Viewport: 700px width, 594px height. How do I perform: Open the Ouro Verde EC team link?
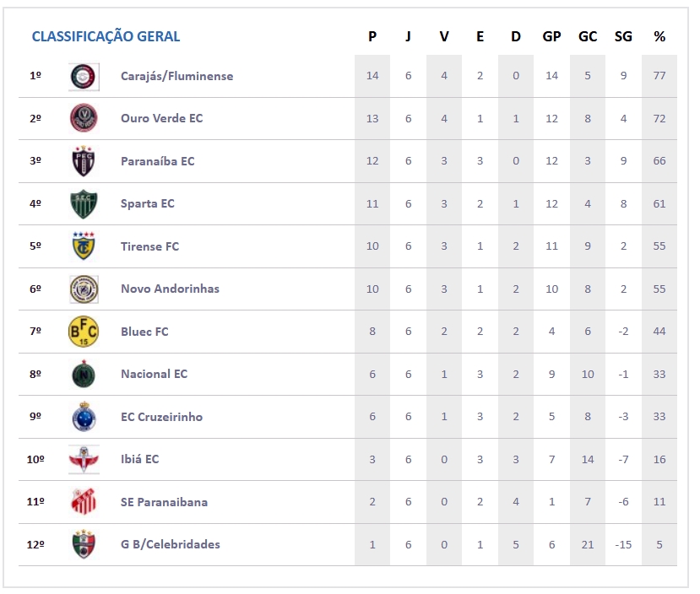click(x=161, y=118)
